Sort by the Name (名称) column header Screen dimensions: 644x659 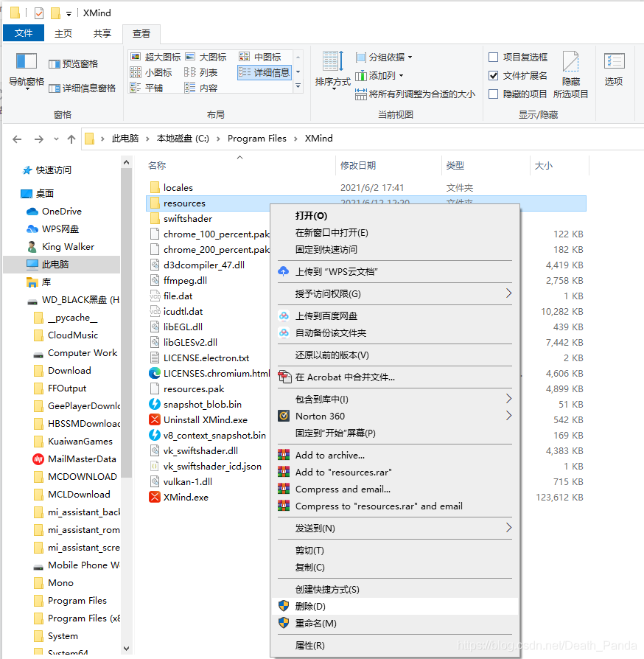pos(157,166)
